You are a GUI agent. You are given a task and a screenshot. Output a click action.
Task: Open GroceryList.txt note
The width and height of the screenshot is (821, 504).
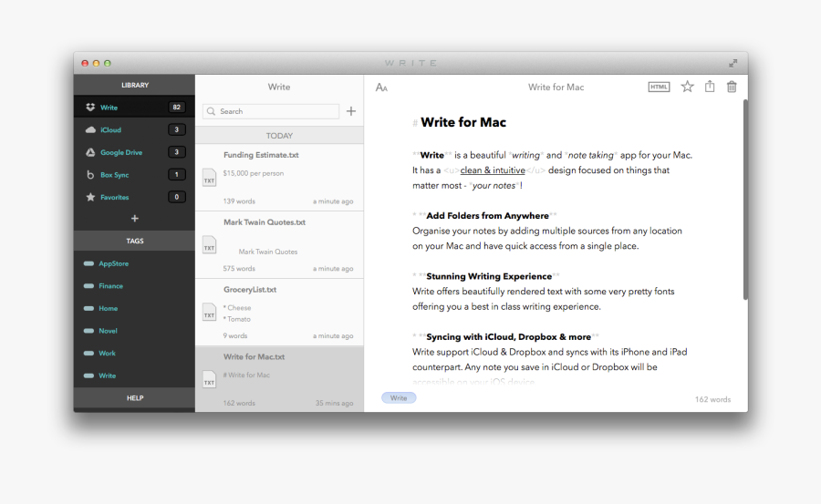click(280, 312)
